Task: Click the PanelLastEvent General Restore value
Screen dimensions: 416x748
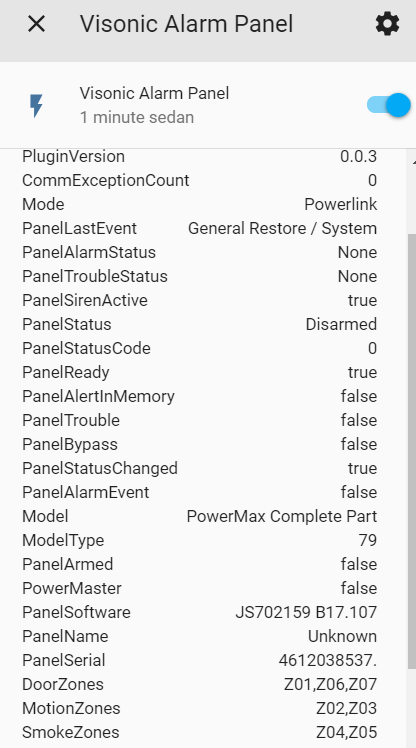Action: click(282, 229)
